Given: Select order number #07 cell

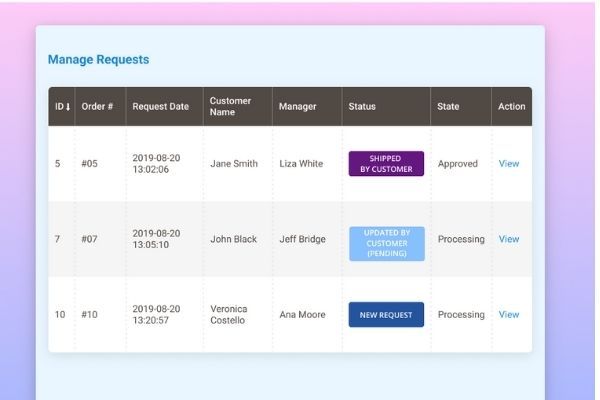Looking at the screenshot, I should click(x=90, y=240).
